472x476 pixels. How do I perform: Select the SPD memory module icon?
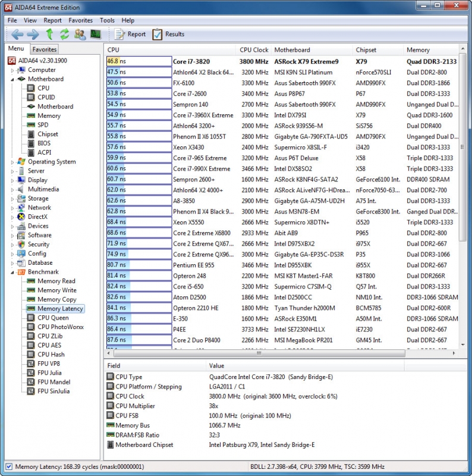(31, 125)
